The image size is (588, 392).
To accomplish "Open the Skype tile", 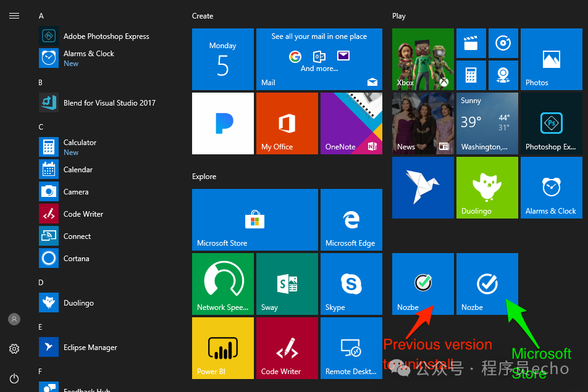I will coord(351,283).
